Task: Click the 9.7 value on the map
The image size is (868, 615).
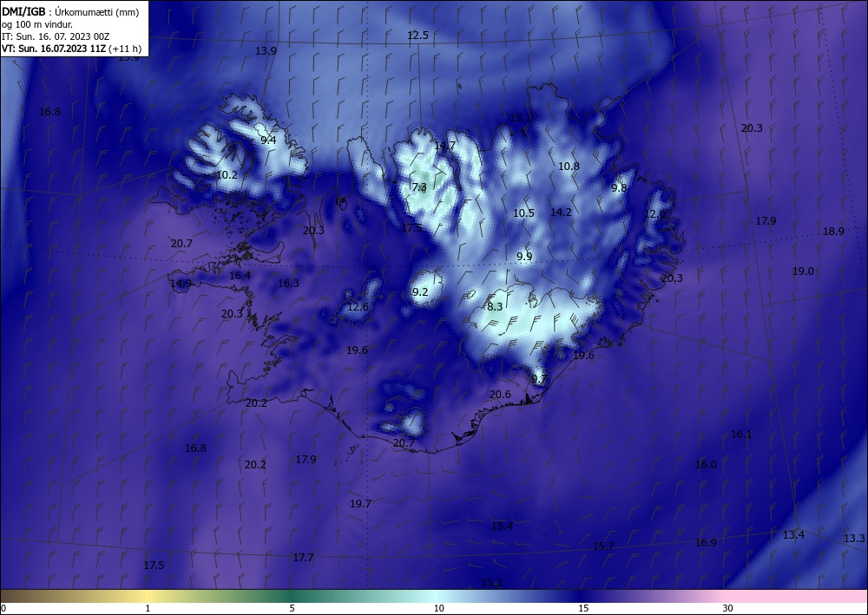Action: [x=539, y=379]
